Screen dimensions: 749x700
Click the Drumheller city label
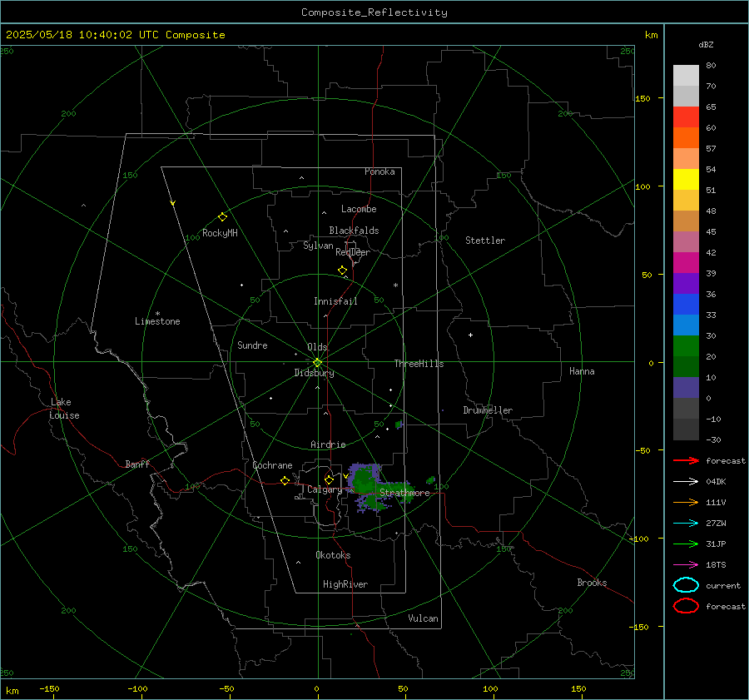(x=488, y=410)
